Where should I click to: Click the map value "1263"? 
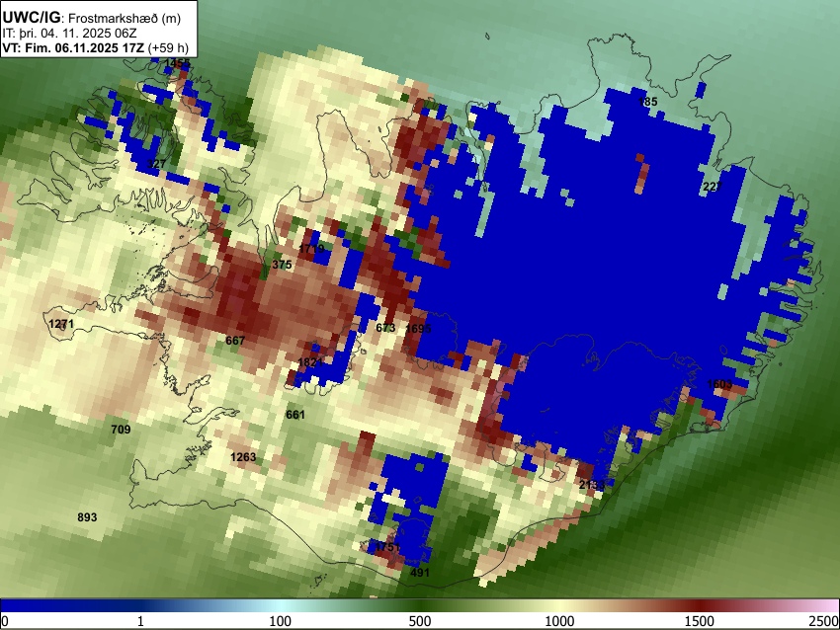click(x=243, y=457)
